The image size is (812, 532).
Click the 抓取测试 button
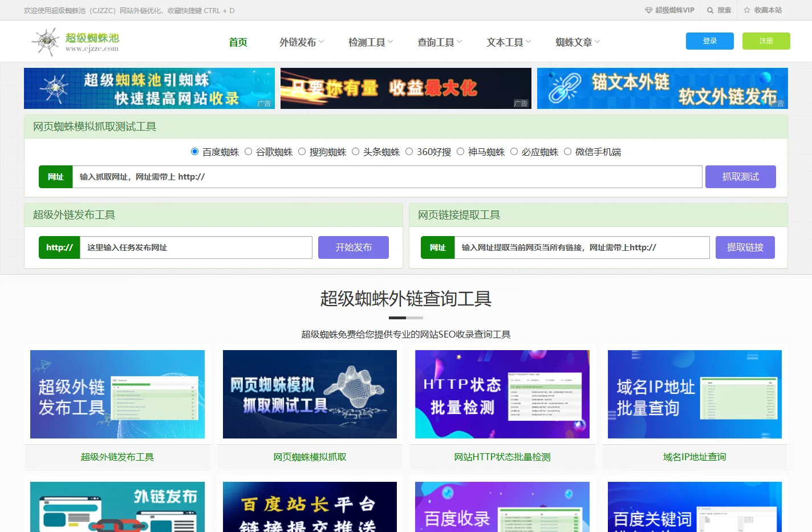click(741, 177)
